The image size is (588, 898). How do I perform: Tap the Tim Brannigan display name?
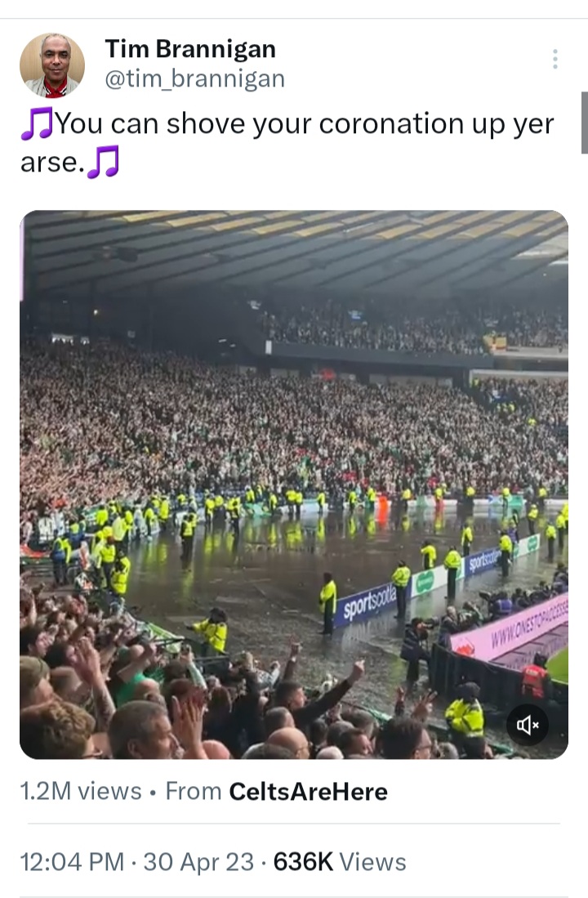tap(190, 49)
